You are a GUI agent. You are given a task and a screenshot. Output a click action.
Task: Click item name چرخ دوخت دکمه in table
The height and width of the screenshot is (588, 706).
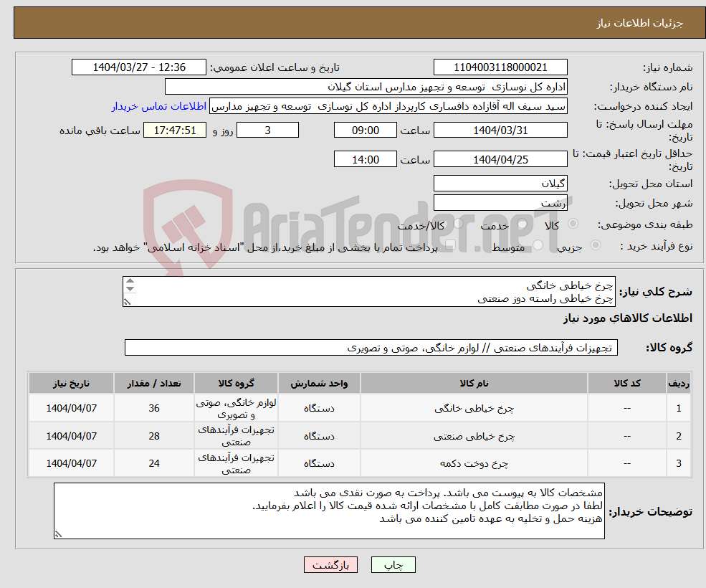pos(474,463)
